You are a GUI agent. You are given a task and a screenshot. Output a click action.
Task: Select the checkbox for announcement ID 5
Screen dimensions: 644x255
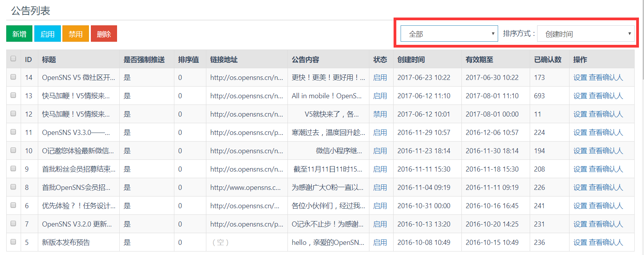(13, 242)
